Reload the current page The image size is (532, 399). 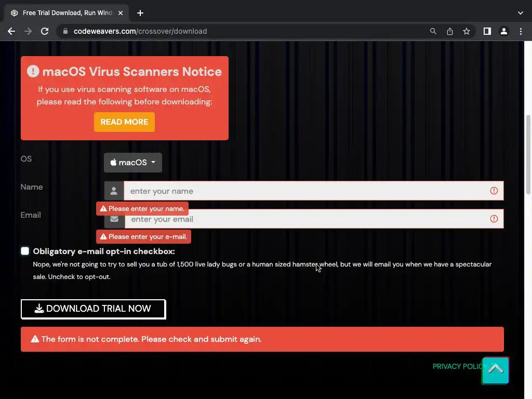point(45,31)
